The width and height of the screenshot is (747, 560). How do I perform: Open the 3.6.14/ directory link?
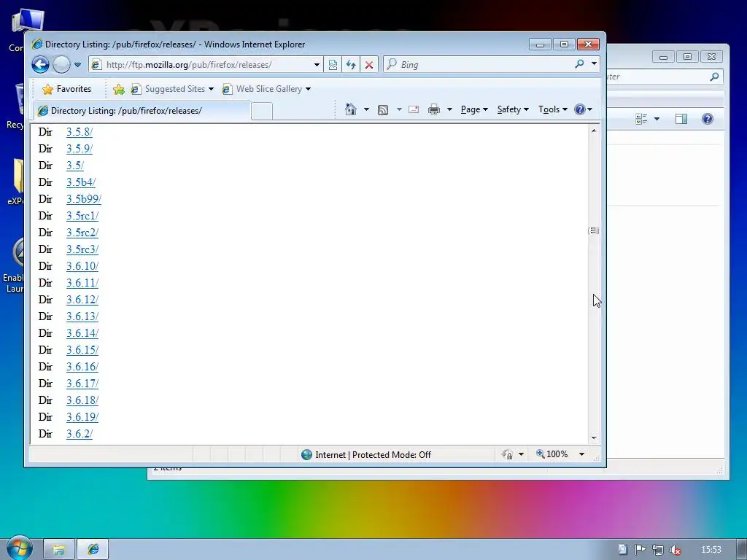coord(82,332)
